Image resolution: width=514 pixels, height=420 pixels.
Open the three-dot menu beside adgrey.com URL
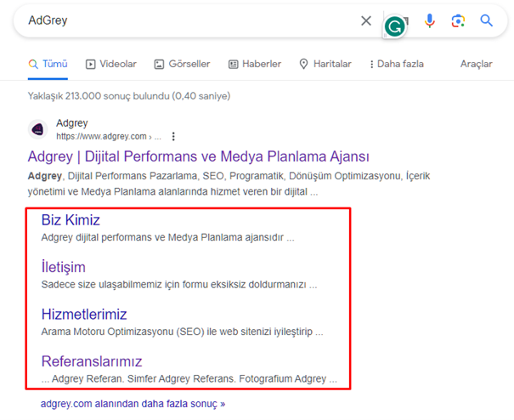[x=173, y=137]
